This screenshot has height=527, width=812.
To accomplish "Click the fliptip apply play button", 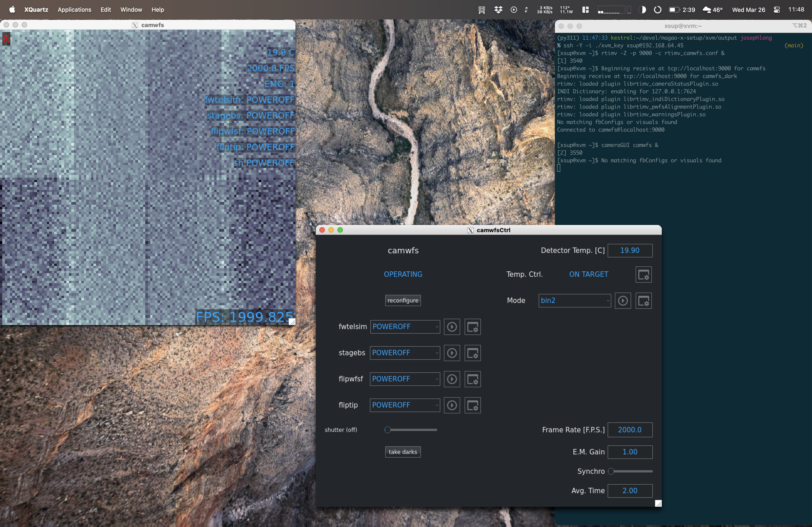I will 452,405.
